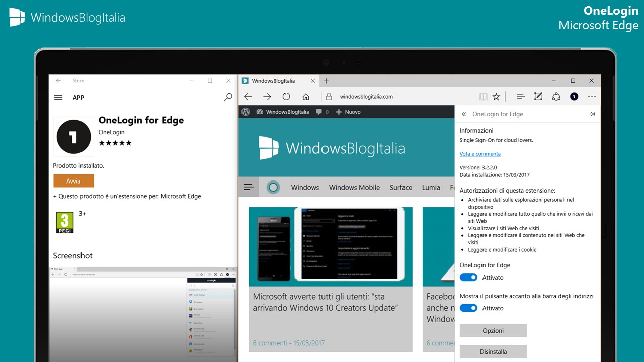Image resolution: width=644 pixels, height=362 pixels.
Task: Open the Windows Mobile site category
Action: click(x=354, y=187)
